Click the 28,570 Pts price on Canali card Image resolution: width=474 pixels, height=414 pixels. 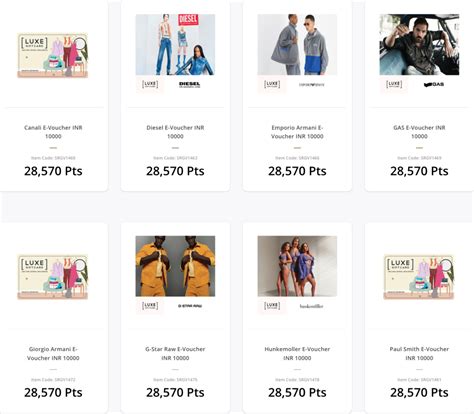pyautogui.click(x=53, y=171)
